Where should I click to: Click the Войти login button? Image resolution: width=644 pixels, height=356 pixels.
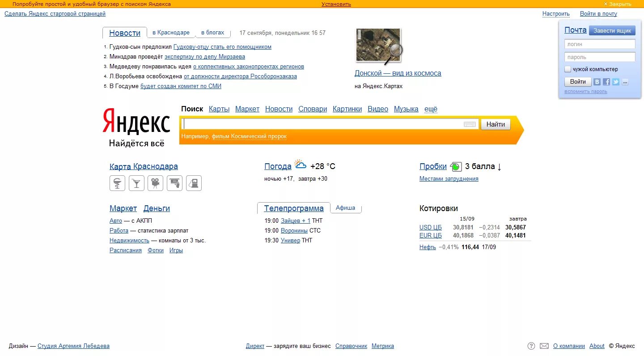pyautogui.click(x=578, y=82)
